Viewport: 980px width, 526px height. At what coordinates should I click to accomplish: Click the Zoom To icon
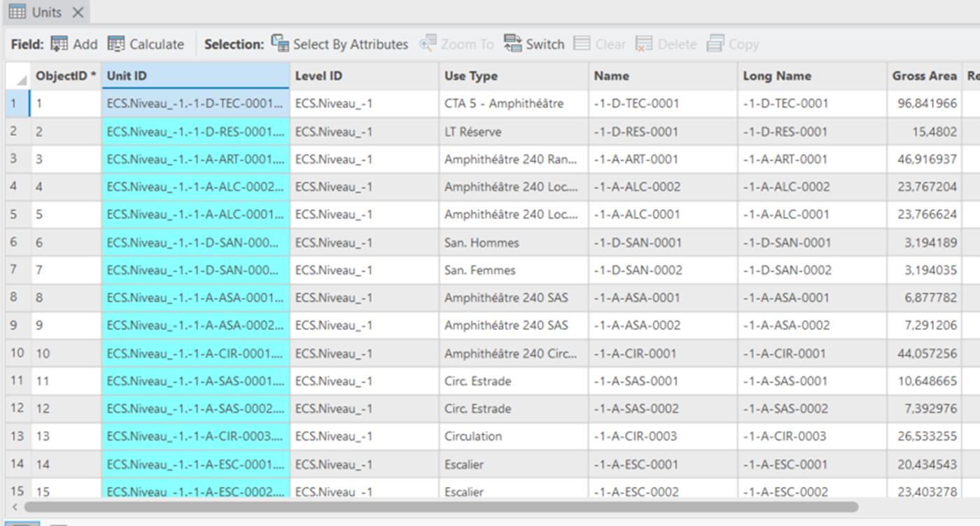click(x=428, y=44)
